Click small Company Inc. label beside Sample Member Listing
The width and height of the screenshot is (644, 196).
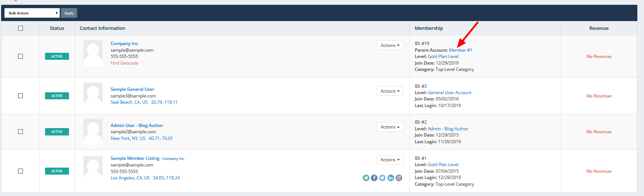coord(174,159)
